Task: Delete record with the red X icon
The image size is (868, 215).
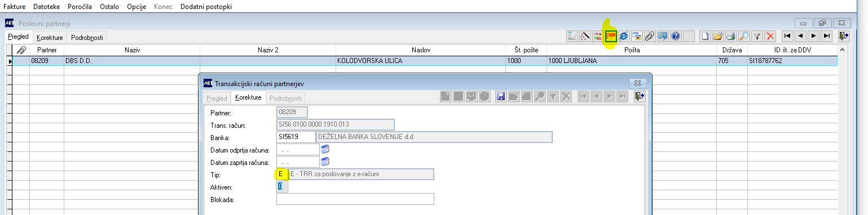Action: [770, 36]
